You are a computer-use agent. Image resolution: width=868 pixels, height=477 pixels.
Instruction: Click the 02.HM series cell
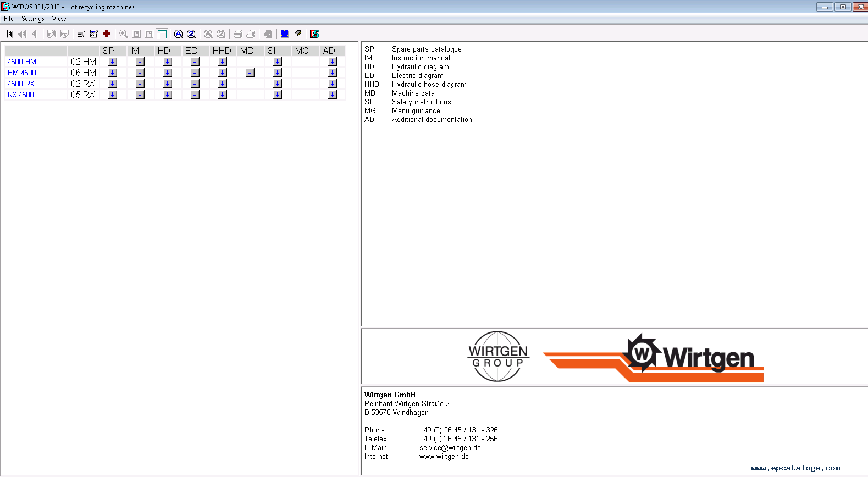tap(84, 62)
